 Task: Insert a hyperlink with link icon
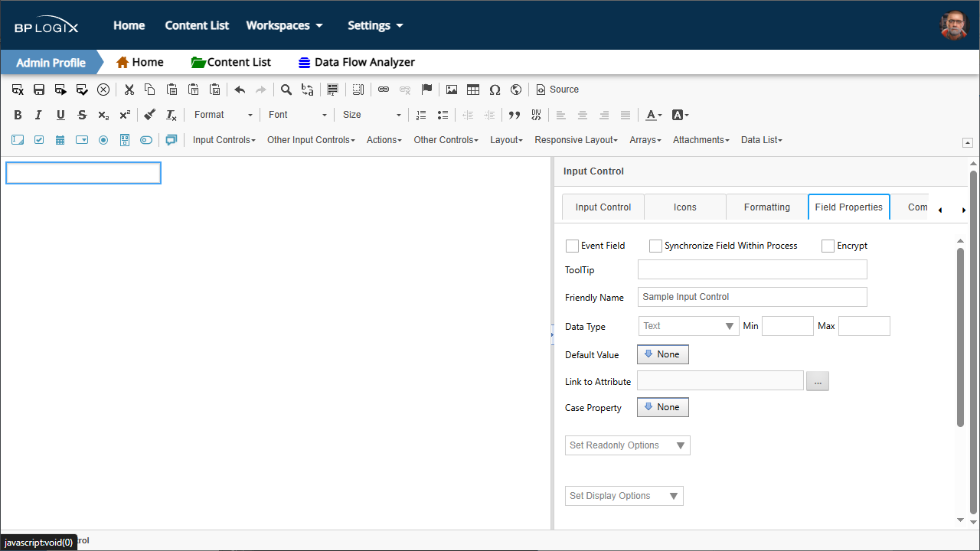point(384,90)
